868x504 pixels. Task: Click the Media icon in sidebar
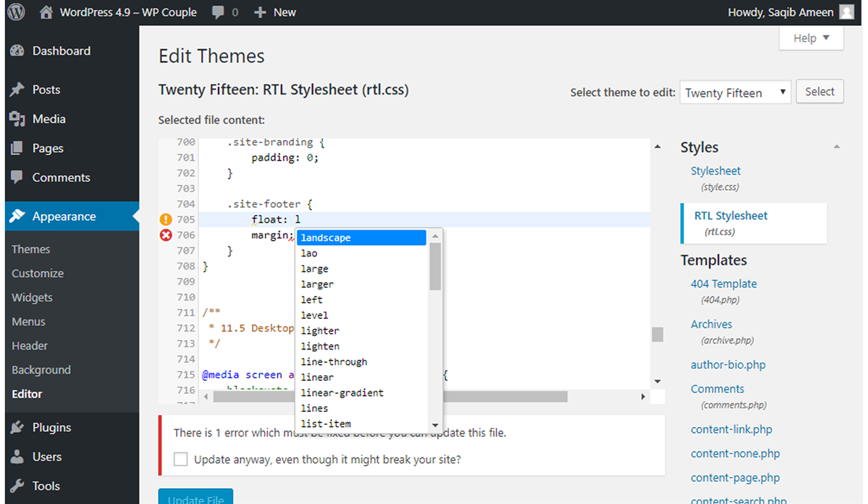tap(17, 119)
